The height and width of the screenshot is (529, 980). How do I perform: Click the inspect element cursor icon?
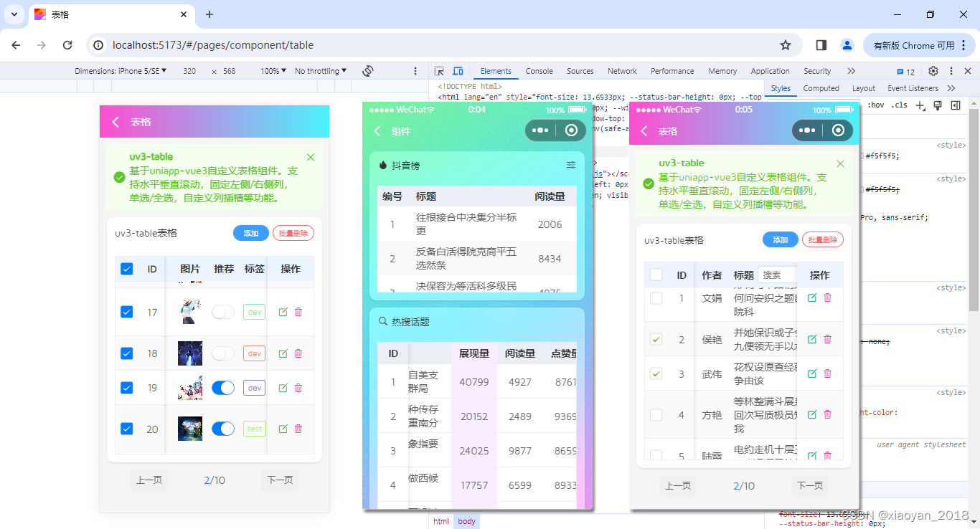click(438, 71)
